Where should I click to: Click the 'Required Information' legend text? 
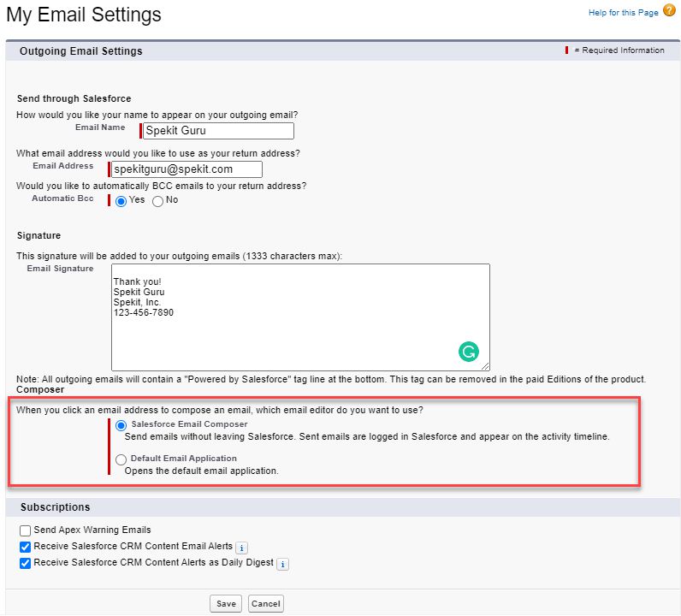[x=623, y=50]
